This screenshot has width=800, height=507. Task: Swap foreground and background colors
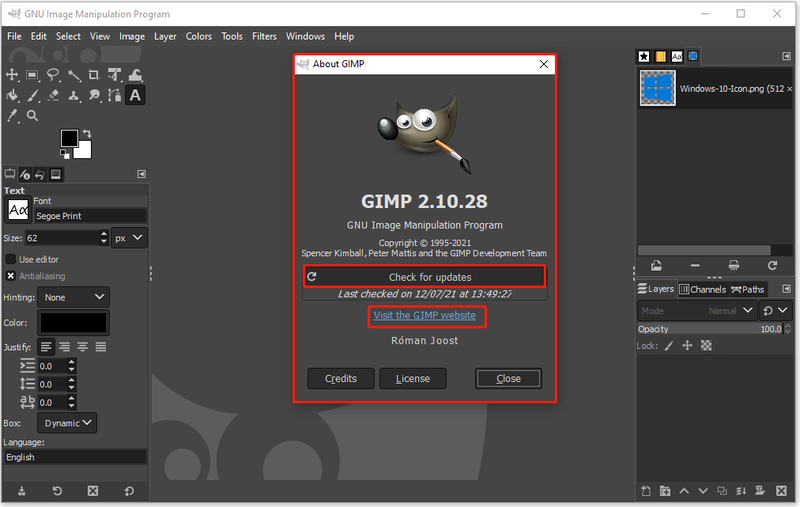[x=87, y=134]
